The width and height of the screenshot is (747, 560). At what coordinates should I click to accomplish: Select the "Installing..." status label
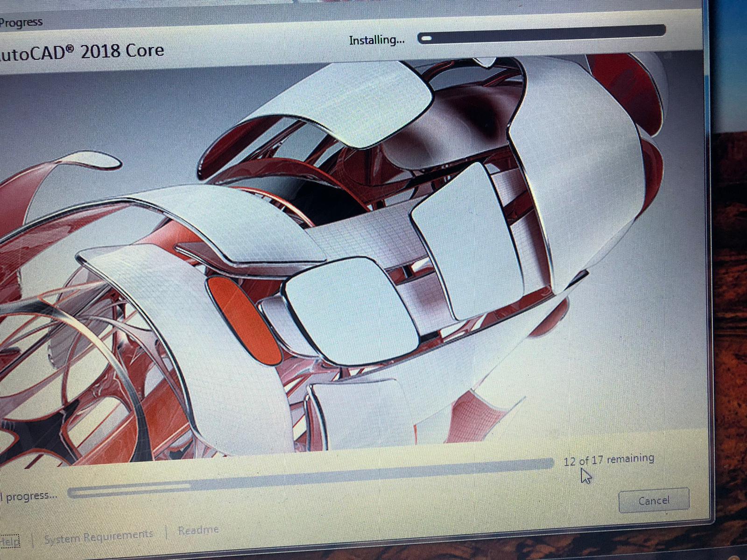coord(377,40)
